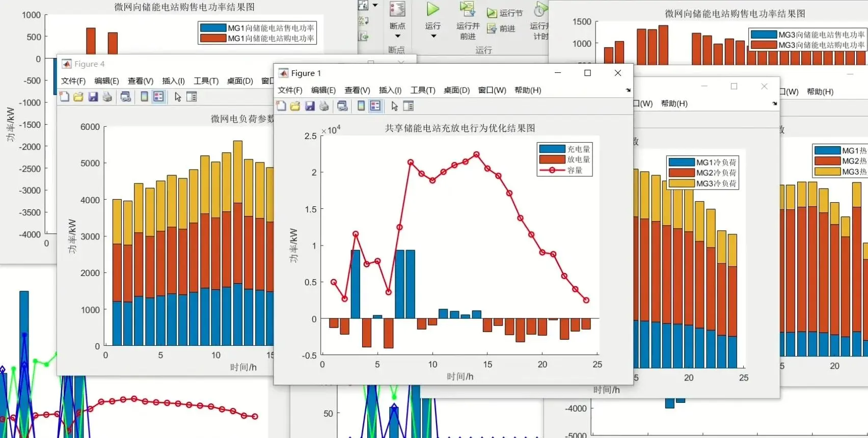The width and height of the screenshot is (868, 438).
Task: Click docking arrow right of the behind window's 帮助(H)
Action: click(775, 103)
